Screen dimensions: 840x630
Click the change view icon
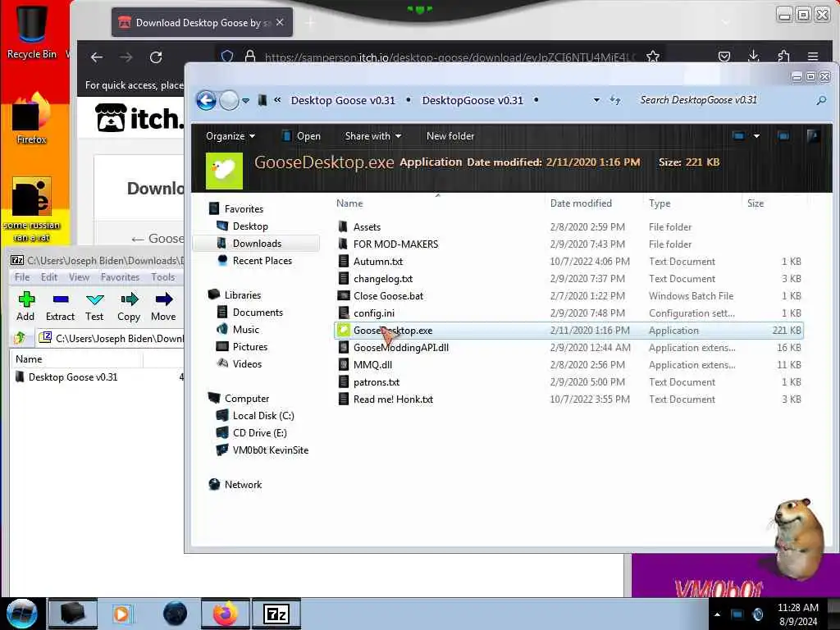click(738, 136)
